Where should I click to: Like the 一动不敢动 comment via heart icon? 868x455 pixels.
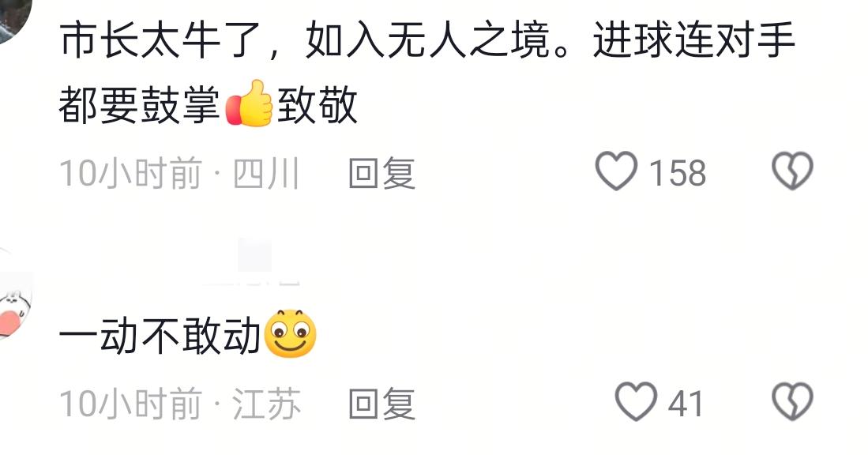(x=636, y=401)
